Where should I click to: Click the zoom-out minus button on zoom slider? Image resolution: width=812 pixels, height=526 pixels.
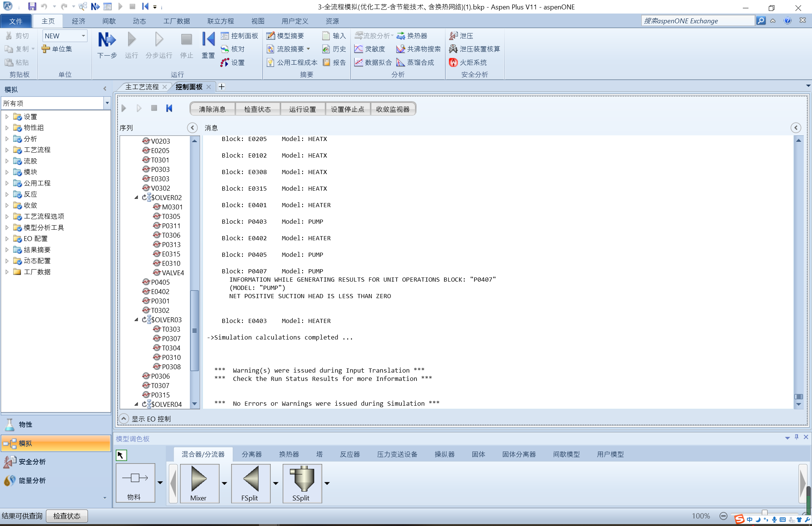click(723, 516)
